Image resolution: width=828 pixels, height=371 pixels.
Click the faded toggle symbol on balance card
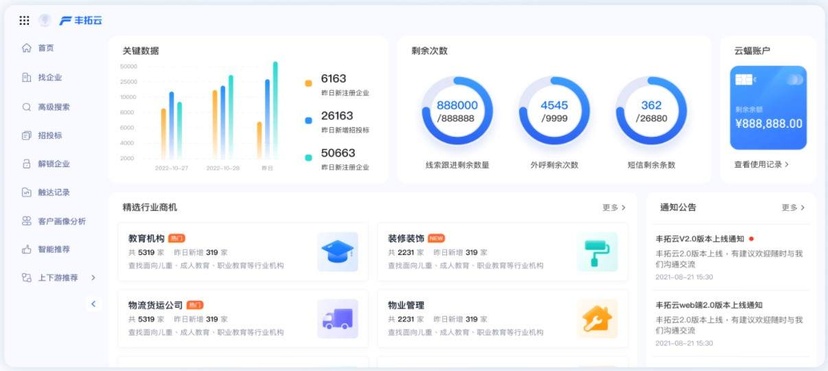click(x=794, y=80)
